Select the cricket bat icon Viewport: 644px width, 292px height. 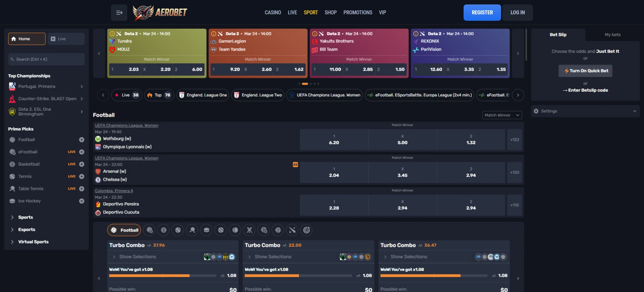point(249,230)
